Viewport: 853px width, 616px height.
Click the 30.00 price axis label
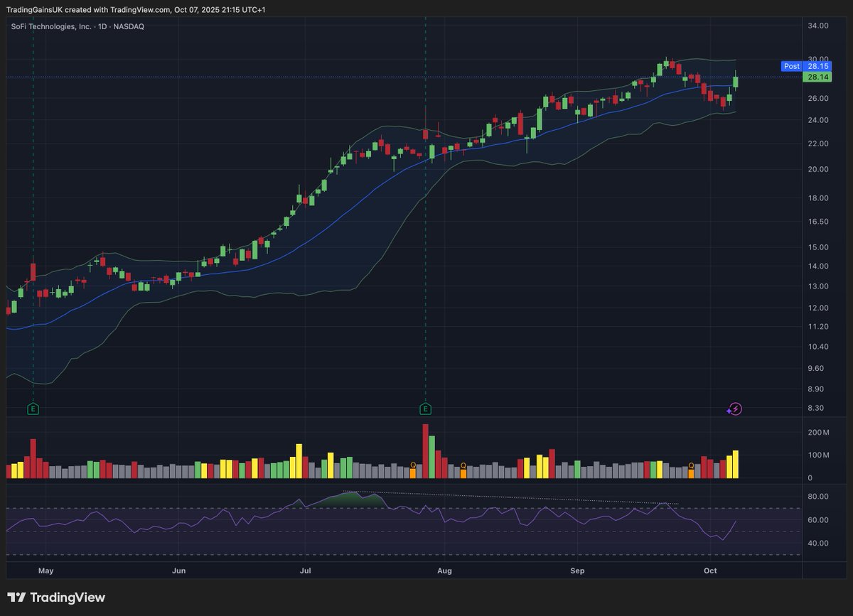point(819,59)
